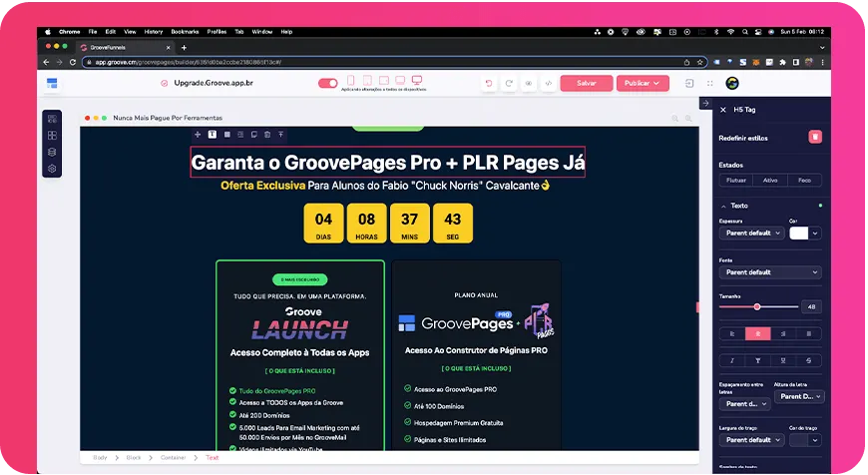The height and width of the screenshot is (475, 868).
Task: Delete the heading using the trash icon
Action: click(x=267, y=135)
